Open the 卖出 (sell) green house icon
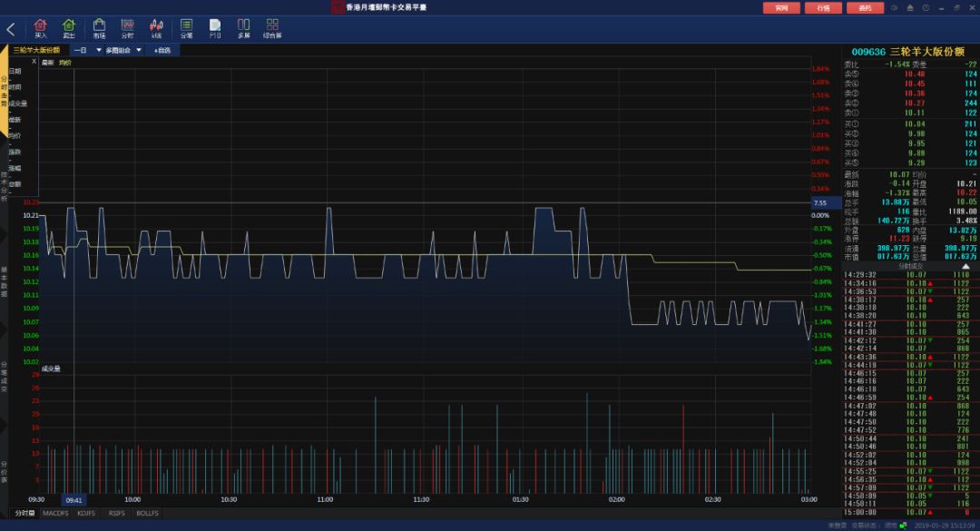Viewport: 980px width, 531px height. [69, 29]
